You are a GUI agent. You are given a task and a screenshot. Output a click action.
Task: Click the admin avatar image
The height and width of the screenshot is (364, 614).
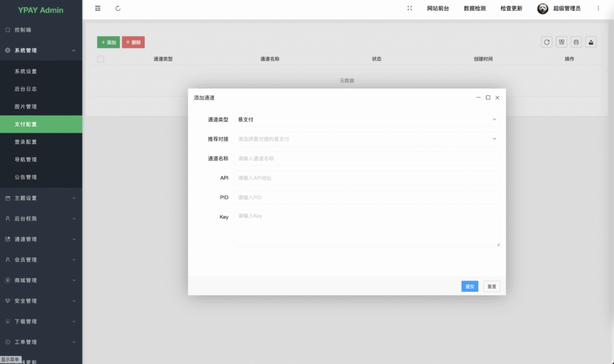click(543, 8)
